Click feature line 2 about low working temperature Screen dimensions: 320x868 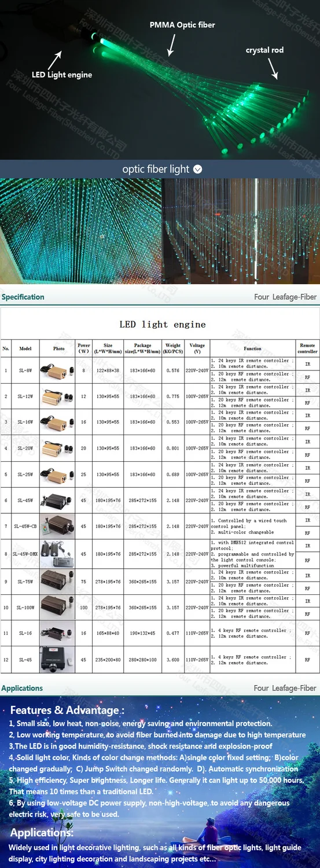click(157, 735)
